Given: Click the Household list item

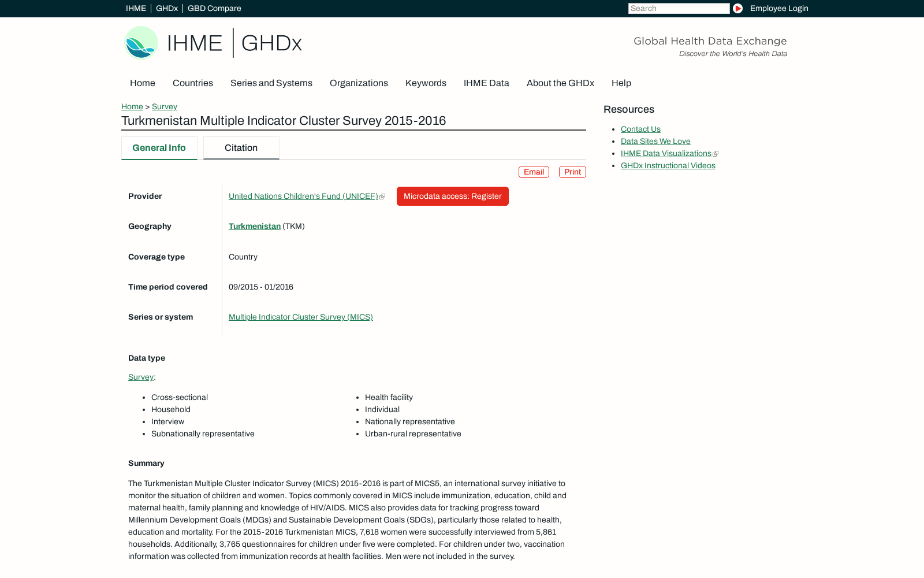Looking at the screenshot, I should pyautogui.click(x=171, y=410).
